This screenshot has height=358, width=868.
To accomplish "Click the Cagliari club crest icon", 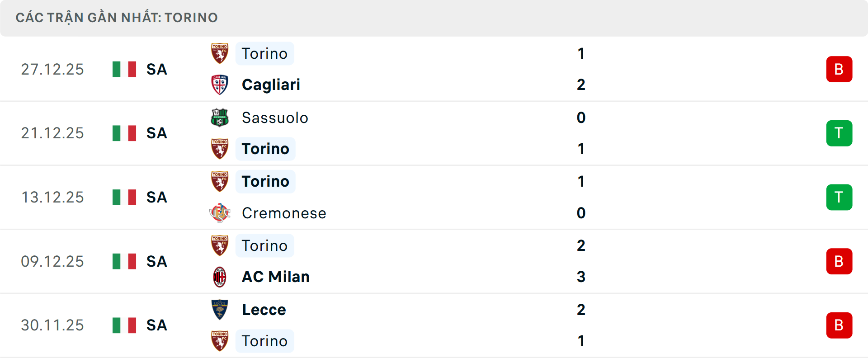I will (220, 85).
